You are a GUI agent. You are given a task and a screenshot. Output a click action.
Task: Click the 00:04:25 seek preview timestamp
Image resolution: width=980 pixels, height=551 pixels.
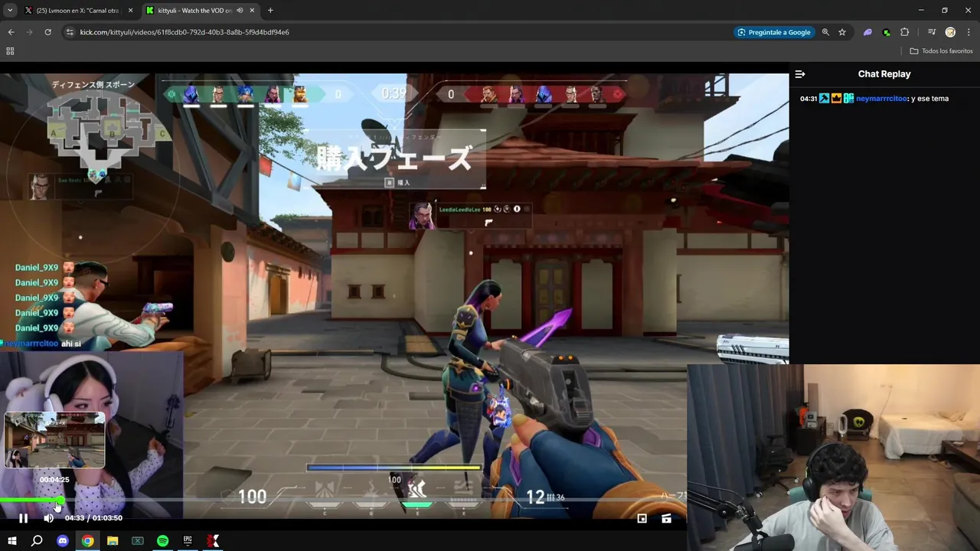54,480
